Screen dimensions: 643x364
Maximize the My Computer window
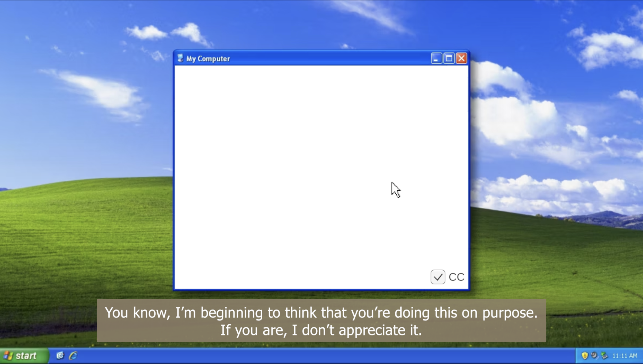click(449, 59)
